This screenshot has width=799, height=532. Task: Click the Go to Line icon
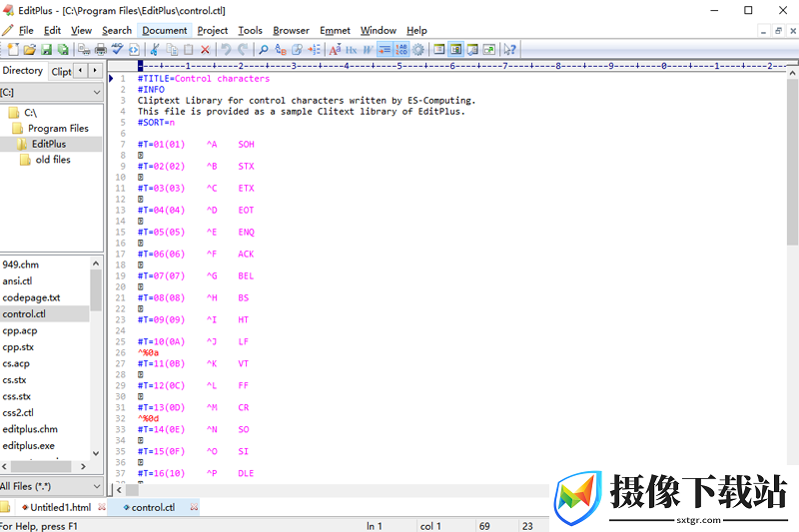[x=314, y=49]
